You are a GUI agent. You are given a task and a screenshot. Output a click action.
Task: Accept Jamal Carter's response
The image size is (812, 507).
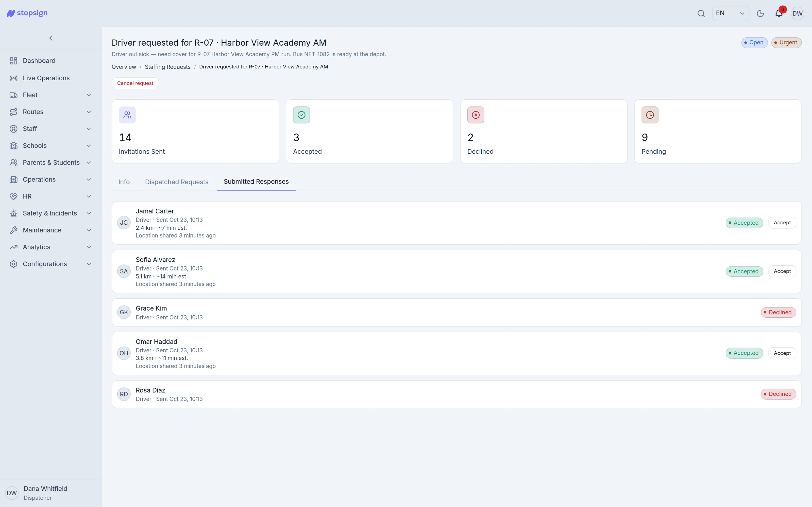782,223
